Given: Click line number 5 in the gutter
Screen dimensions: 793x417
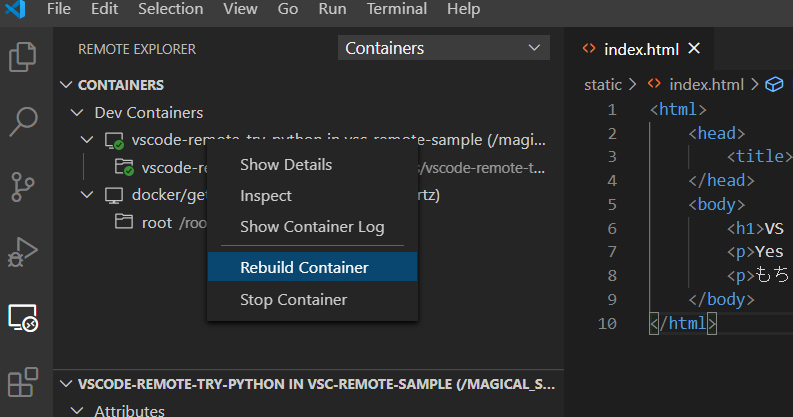Looking at the screenshot, I should coord(612,205).
